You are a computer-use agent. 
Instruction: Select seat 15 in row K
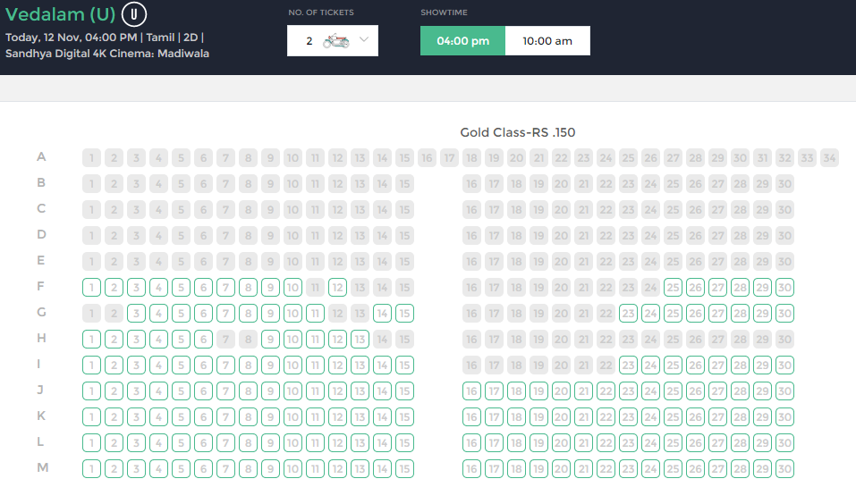pyautogui.click(x=404, y=417)
